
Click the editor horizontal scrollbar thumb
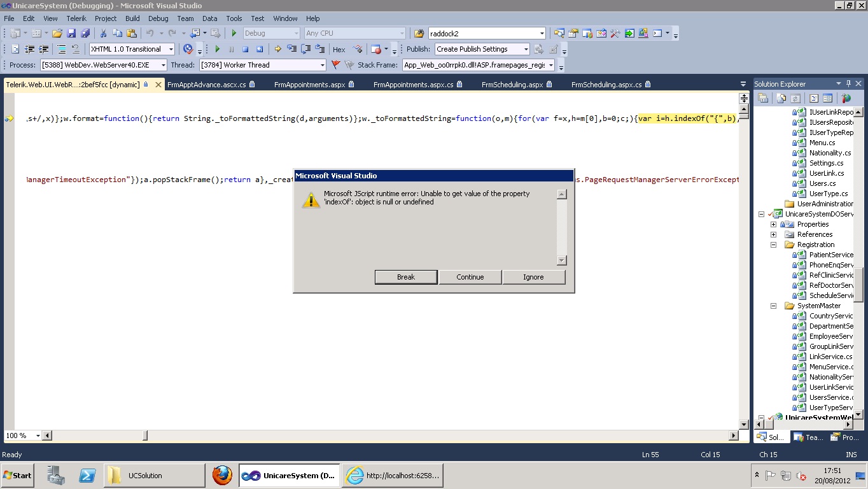point(145,436)
